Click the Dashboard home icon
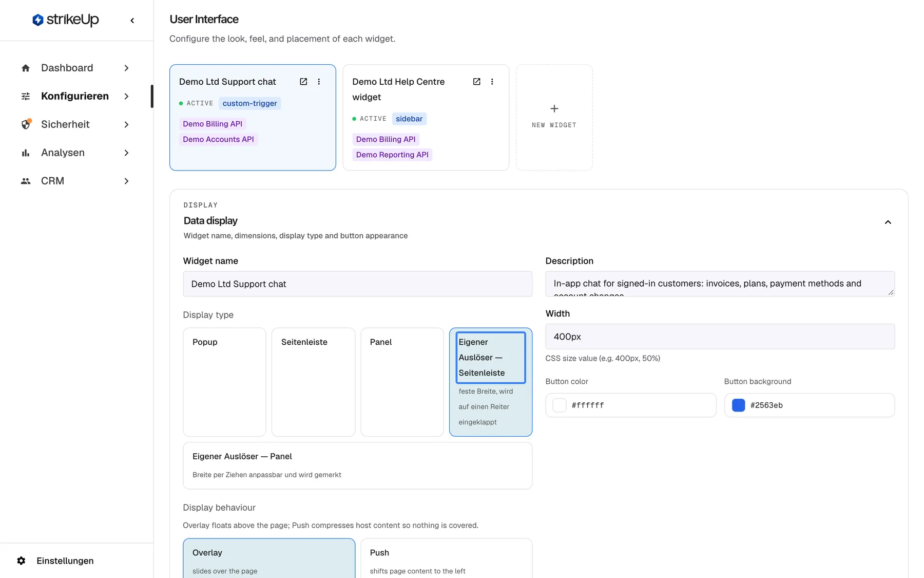Image resolution: width=924 pixels, height=578 pixels. [x=26, y=68]
